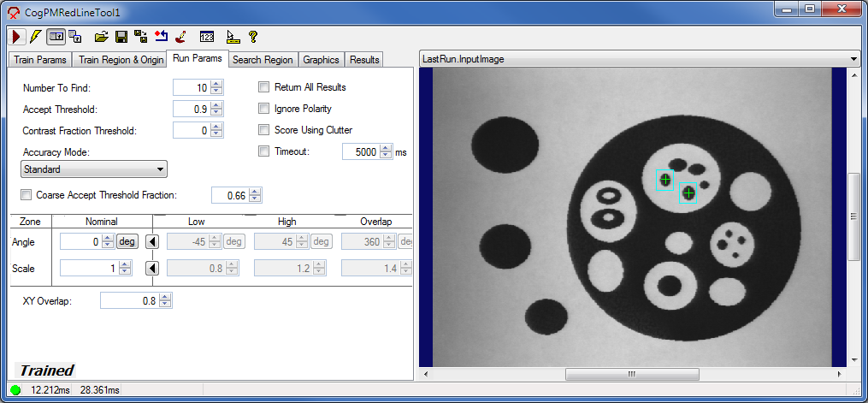
Task: Click the 123 display icon in toolbar
Action: (x=206, y=37)
